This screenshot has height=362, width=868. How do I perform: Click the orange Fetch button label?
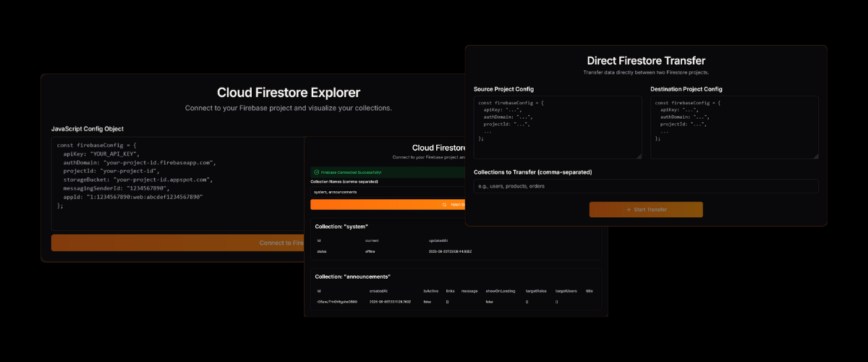coord(457,205)
